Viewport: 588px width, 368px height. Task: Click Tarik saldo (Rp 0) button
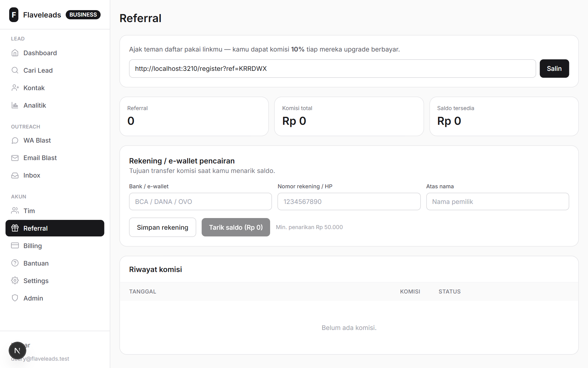(236, 227)
